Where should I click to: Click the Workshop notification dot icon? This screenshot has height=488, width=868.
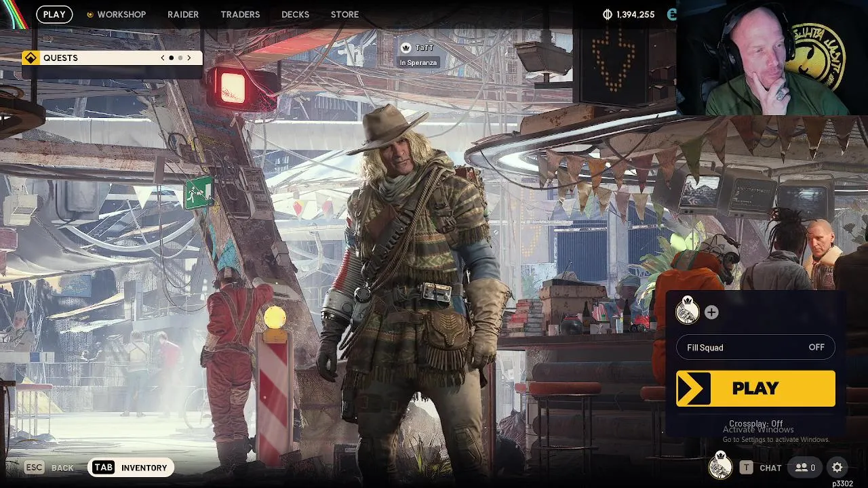tap(90, 14)
